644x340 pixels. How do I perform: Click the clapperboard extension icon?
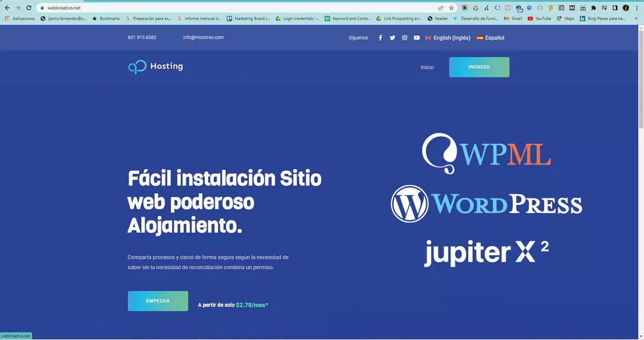pos(583,8)
